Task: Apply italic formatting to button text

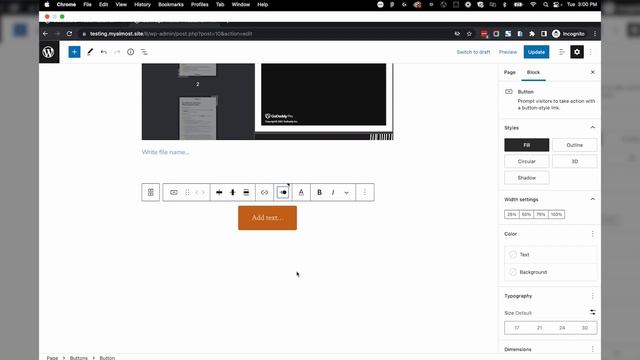Action: click(333, 192)
